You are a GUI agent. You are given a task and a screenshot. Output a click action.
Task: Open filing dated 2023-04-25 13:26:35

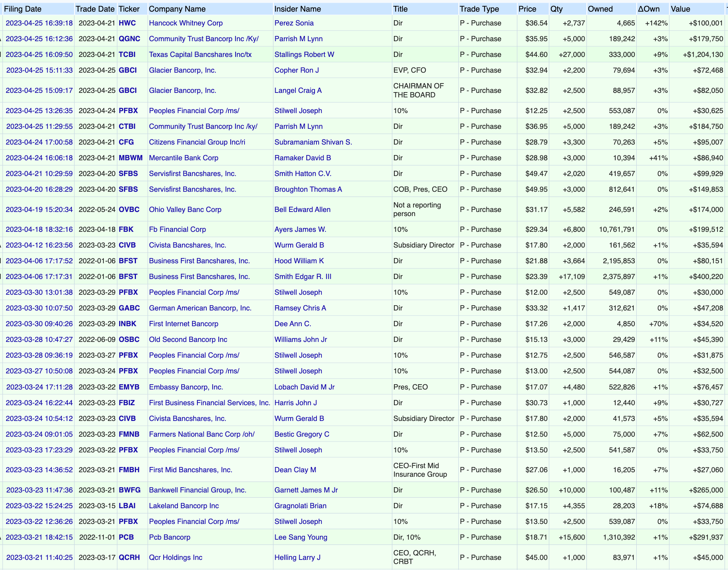[x=39, y=111]
